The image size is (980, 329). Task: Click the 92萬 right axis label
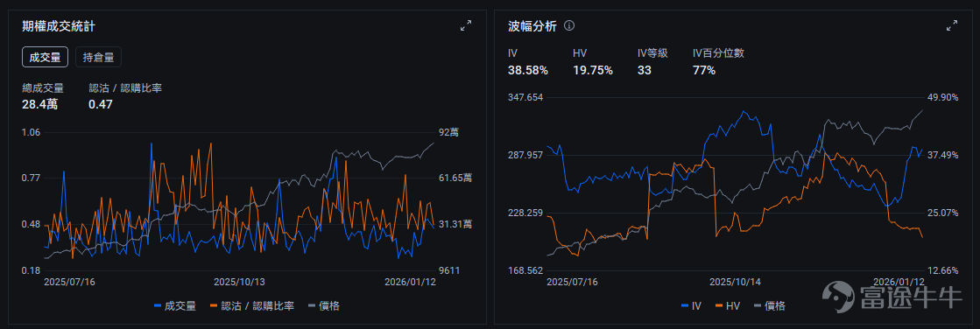[448, 132]
